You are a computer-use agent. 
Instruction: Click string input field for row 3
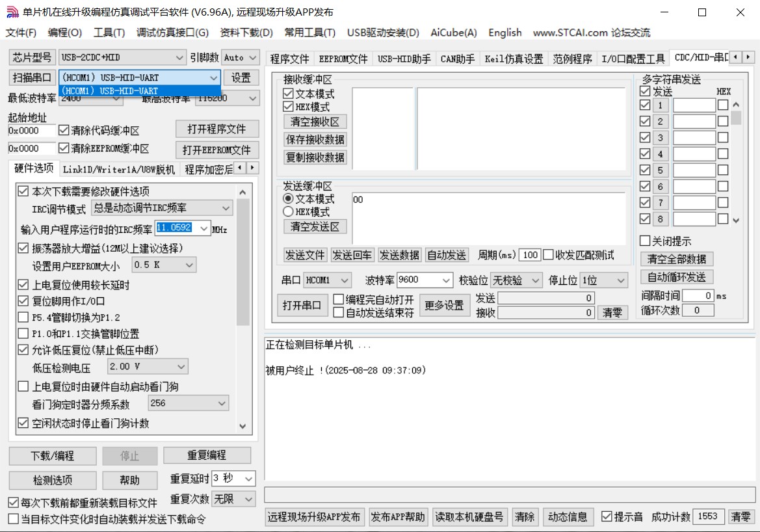[x=694, y=138]
